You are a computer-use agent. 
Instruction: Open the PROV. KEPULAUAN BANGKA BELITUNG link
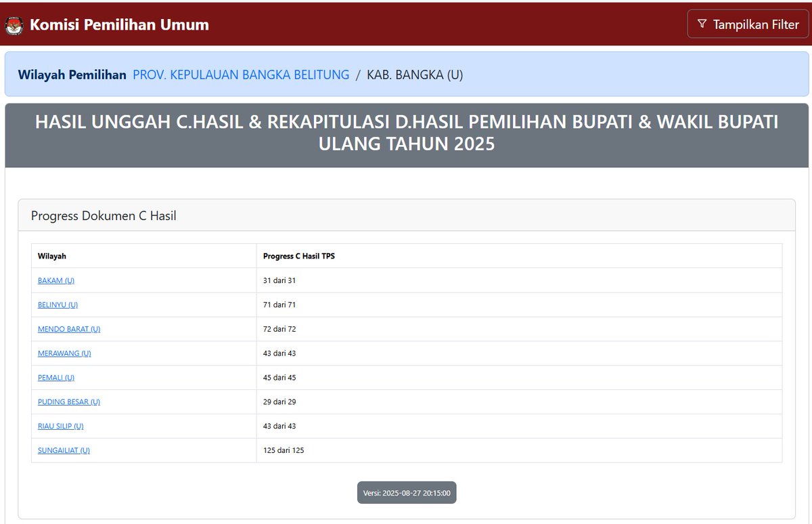(x=242, y=74)
